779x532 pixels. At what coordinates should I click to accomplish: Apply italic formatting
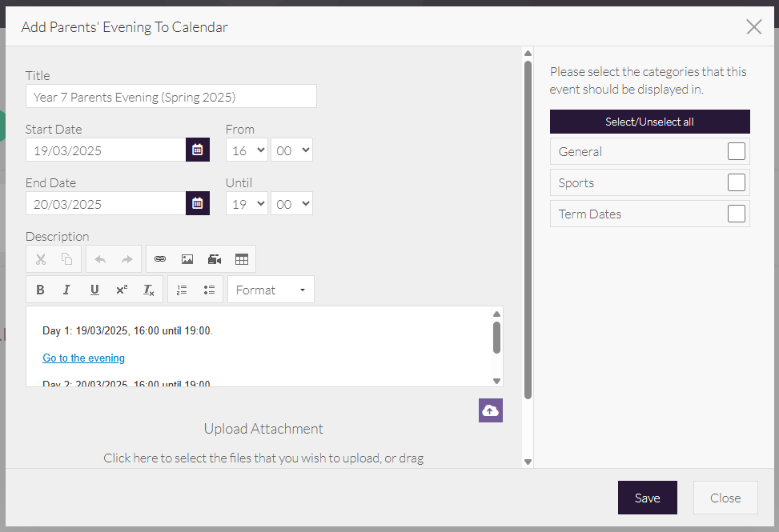coord(67,290)
